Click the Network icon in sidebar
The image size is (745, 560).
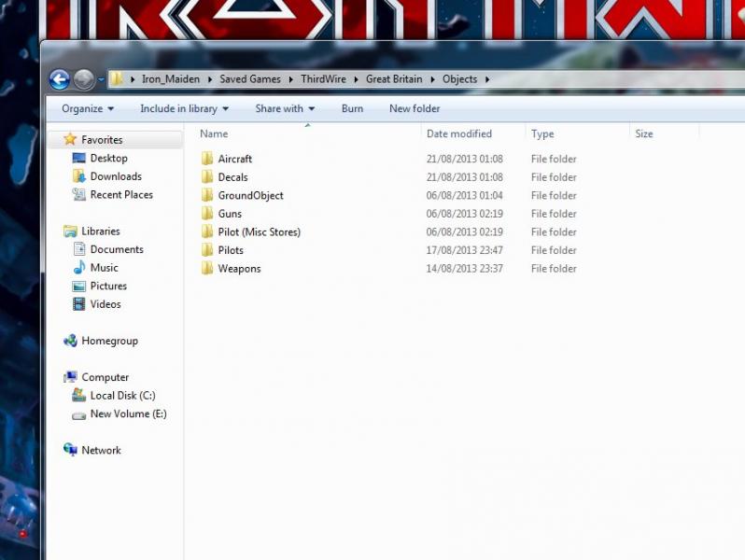[70, 449]
